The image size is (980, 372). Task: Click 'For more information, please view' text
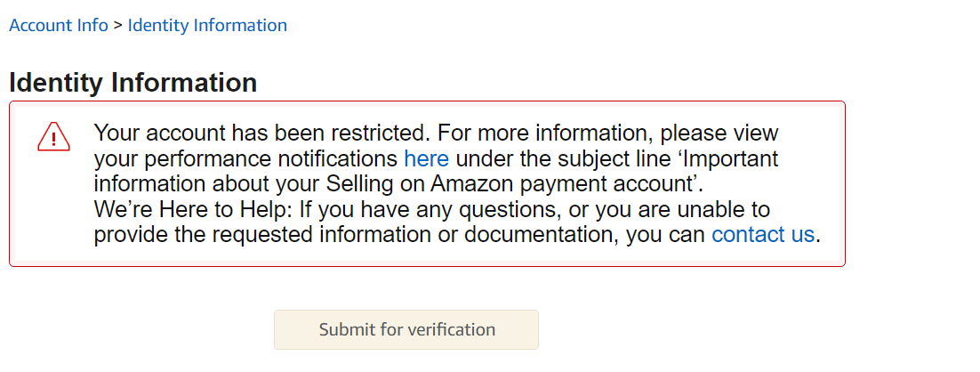tap(607, 133)
